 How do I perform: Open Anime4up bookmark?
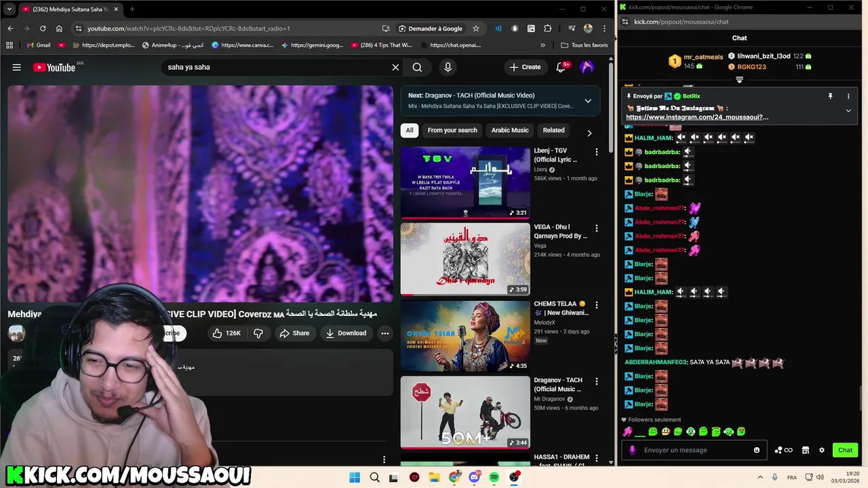click(x=173, y=45)
